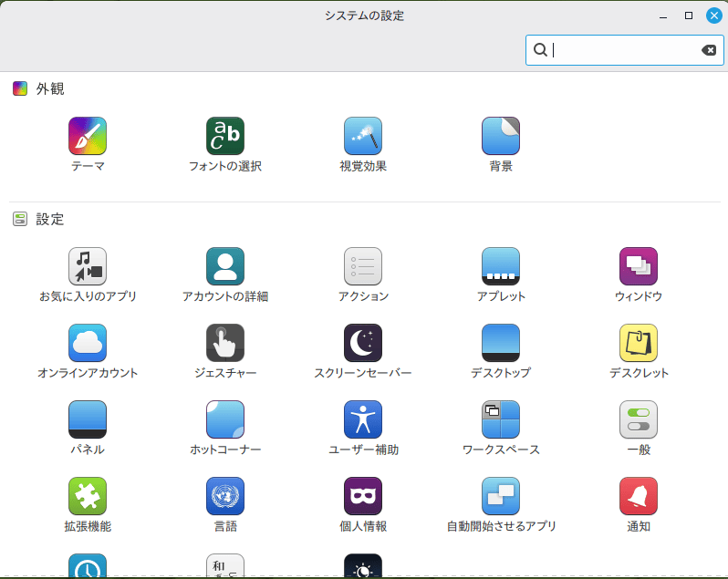The height and width of the screenshot is (579, 728).
Task: Minimize the システムの設定 window
Action: click(663, 16)
